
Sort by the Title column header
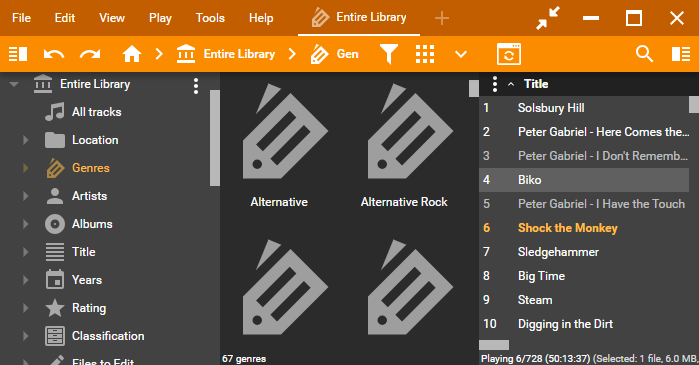click(536, 84)
